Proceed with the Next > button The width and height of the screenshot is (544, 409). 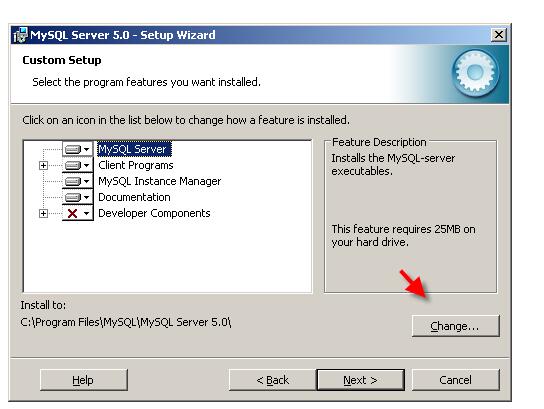point(361,380)
